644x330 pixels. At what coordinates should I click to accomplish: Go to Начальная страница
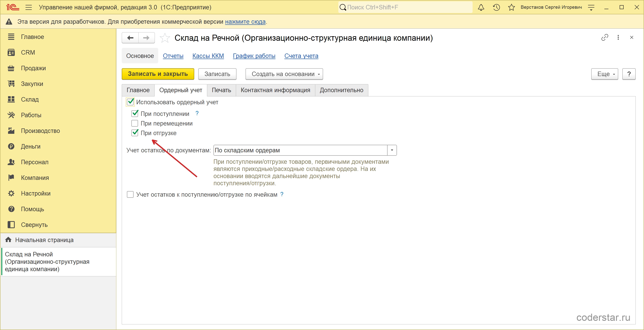58,240
